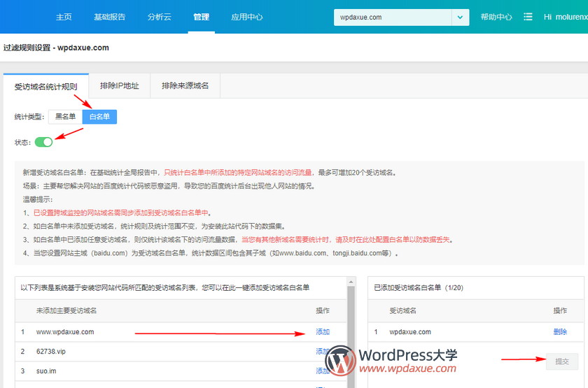Select the 管理 navigation item
The image size is (588, 388).
point(202,17)
